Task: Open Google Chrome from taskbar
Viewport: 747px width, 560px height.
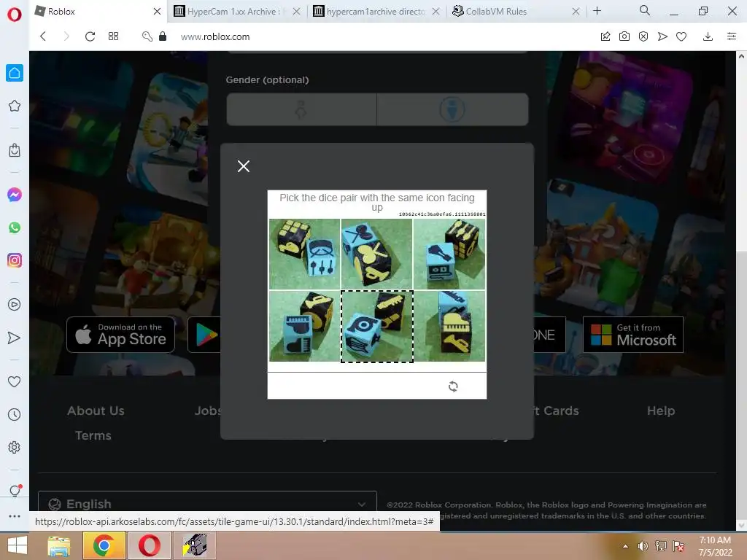Action: point(104,545)
